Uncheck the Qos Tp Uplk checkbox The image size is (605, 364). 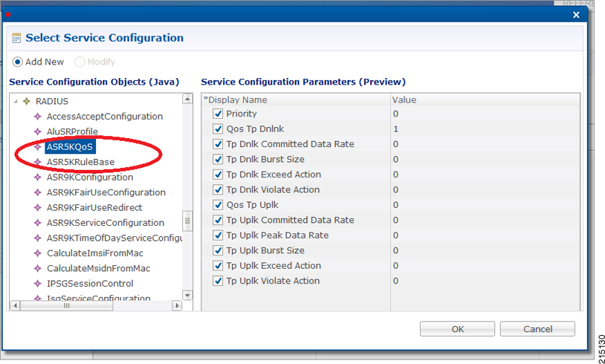218,205
